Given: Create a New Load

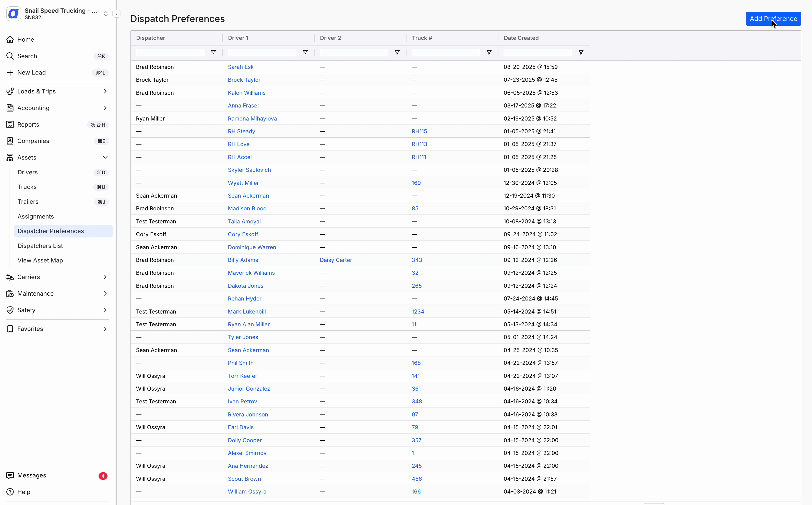Looking at the screenshot, I should pos(57,73).
